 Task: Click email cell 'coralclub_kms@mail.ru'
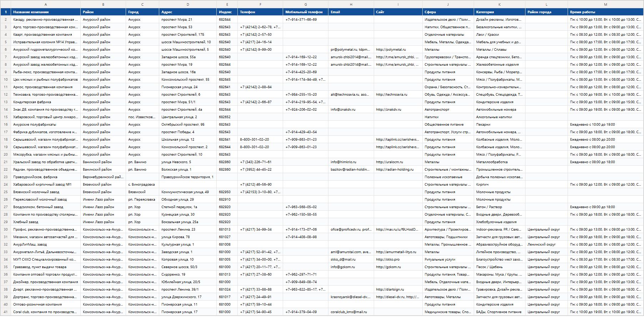pos(351,312)
